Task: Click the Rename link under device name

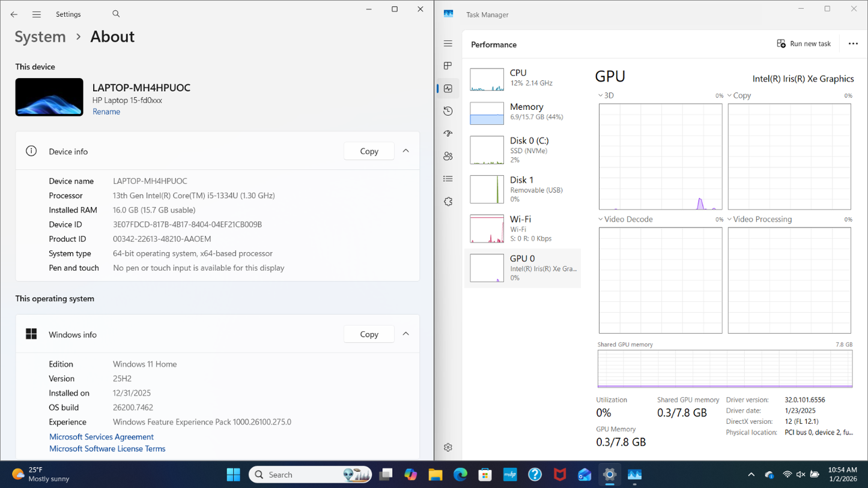Action: pos(106,112)
